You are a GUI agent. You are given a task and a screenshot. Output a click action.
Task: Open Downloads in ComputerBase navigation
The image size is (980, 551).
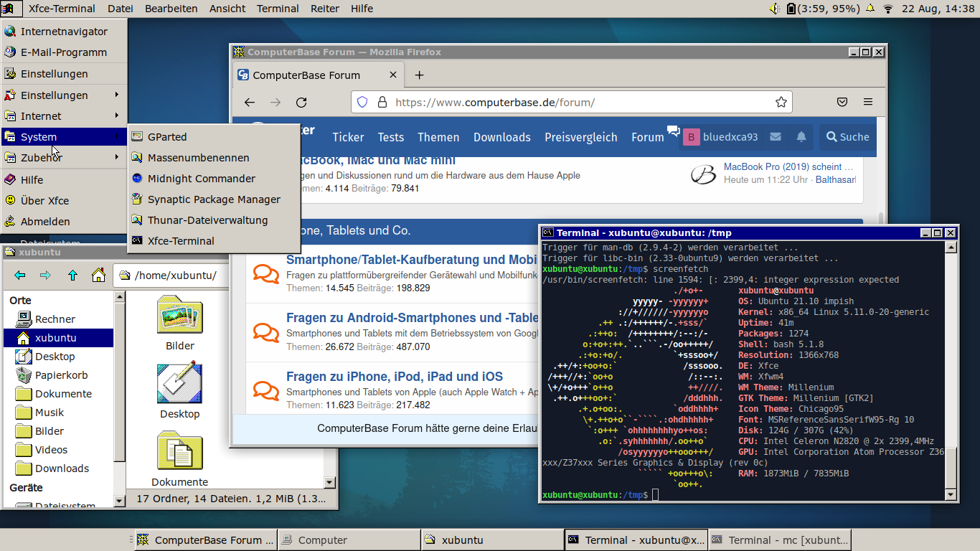(x=502, y=137)
